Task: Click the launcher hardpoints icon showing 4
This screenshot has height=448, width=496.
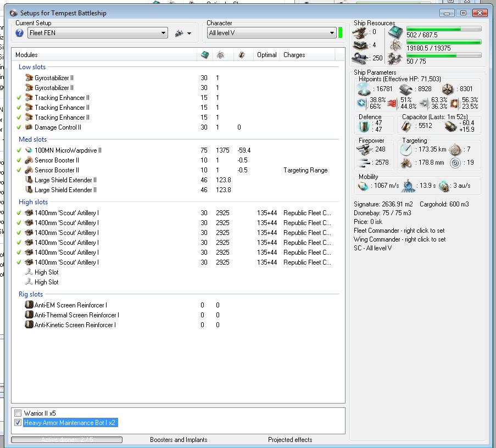Action: pyautogui.click(x=360, y=45)
